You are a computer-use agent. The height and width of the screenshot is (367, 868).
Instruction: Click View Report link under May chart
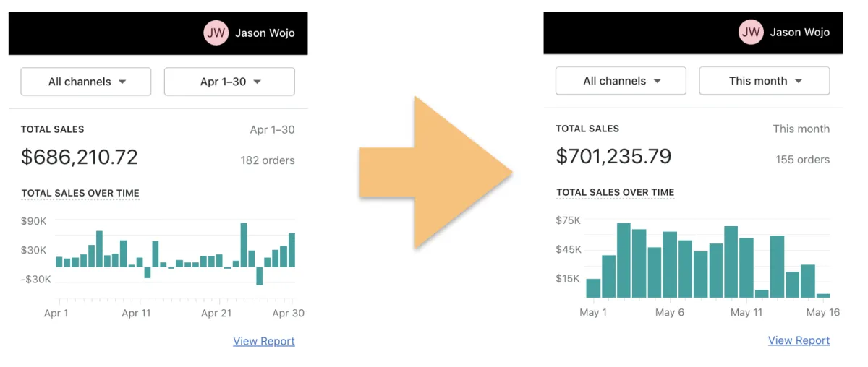coord(799,340)
